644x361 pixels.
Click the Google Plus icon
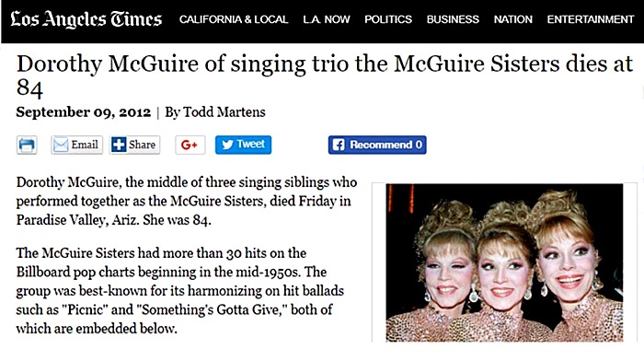tap(190, 145)
